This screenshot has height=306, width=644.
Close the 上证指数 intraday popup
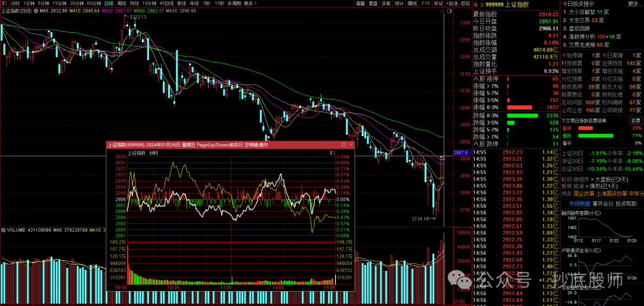pos(351,145)
